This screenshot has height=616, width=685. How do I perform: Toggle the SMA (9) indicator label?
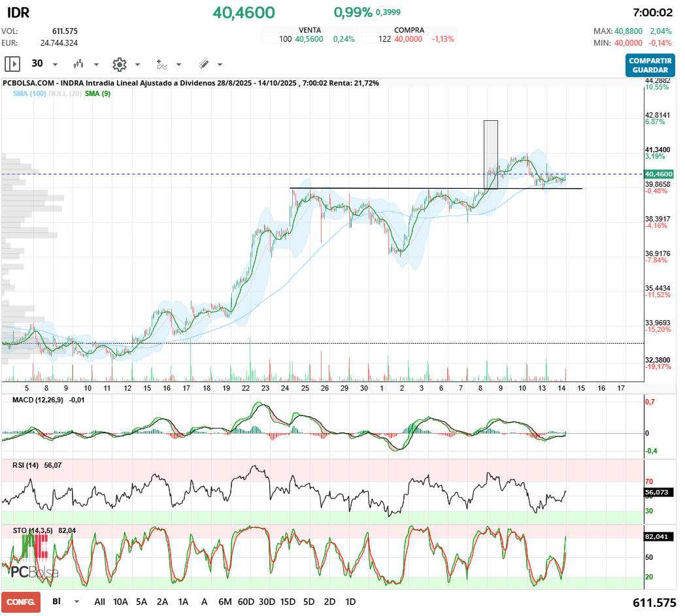click(x=98, y=93)
